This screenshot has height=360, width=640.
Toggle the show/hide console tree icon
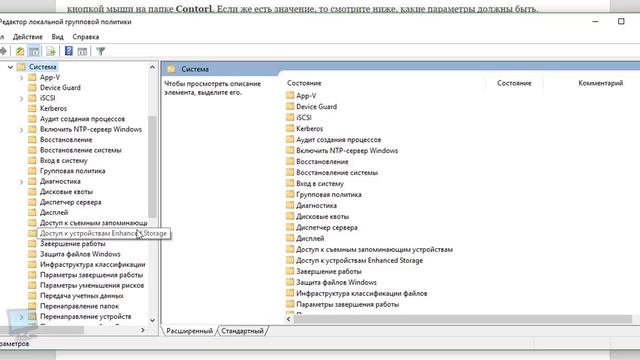click(34, 51)
